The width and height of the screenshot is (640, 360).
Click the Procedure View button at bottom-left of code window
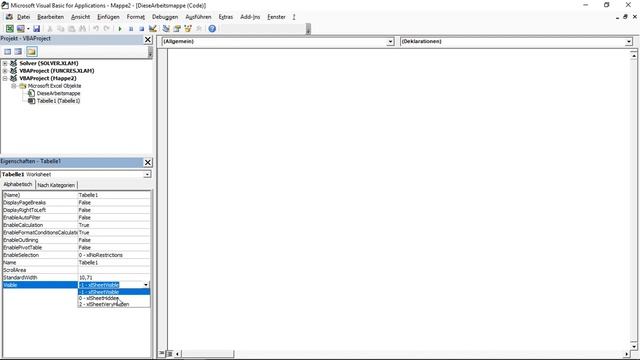click(x=162, y=353)
